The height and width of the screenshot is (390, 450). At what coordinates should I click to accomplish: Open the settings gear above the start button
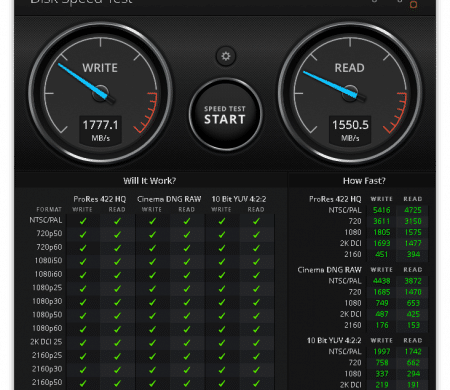tap(226, 56)
